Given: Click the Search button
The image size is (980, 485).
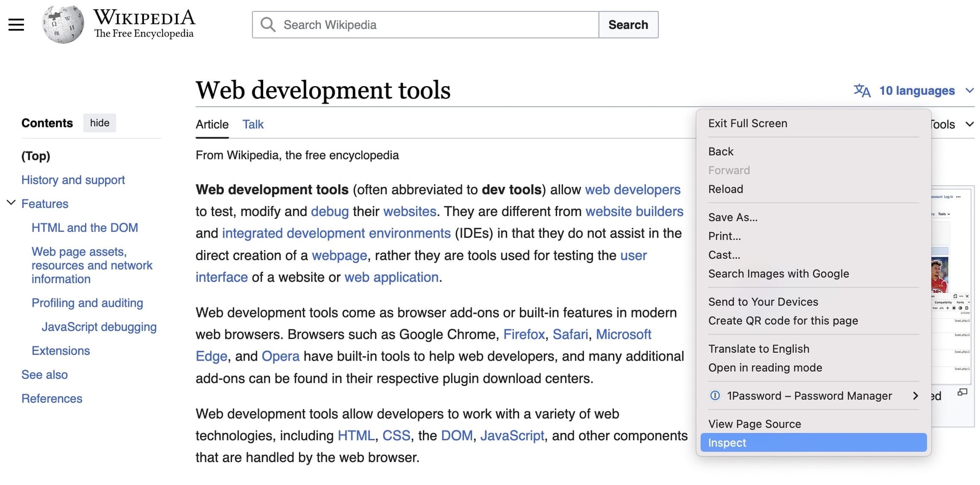Looking at the screenshot, I should point(629,24).
